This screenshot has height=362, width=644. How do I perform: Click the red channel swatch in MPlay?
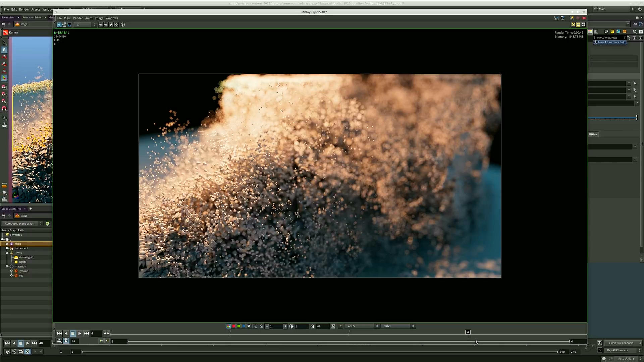(234, 326)
